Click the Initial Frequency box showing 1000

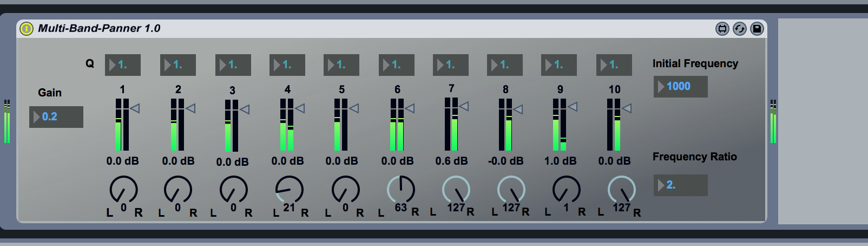[x=680, y=87]
